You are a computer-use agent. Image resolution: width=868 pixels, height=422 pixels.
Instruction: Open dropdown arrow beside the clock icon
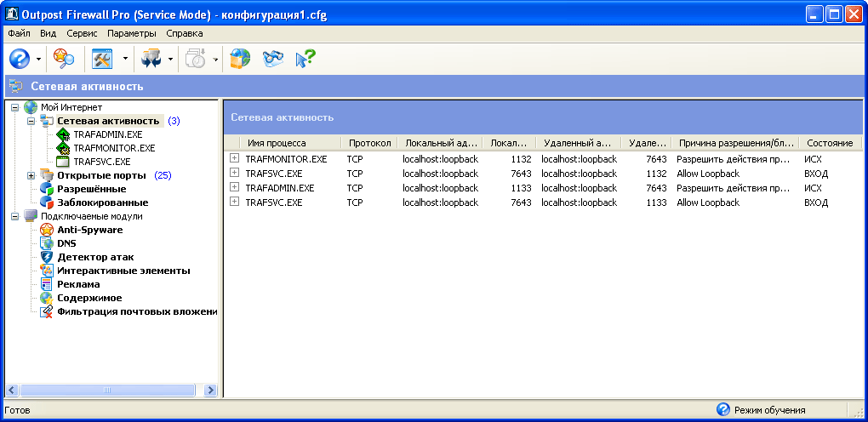click(x=215, y=59)
